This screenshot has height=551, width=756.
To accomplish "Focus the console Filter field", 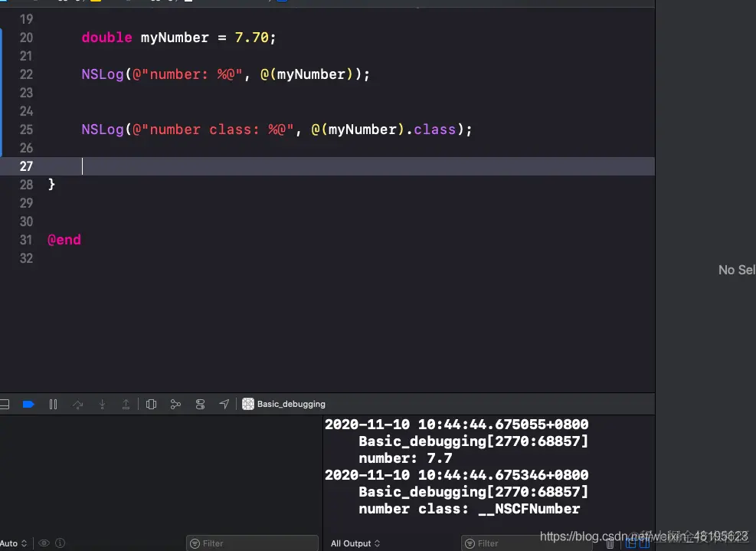I will pos(526,543).
